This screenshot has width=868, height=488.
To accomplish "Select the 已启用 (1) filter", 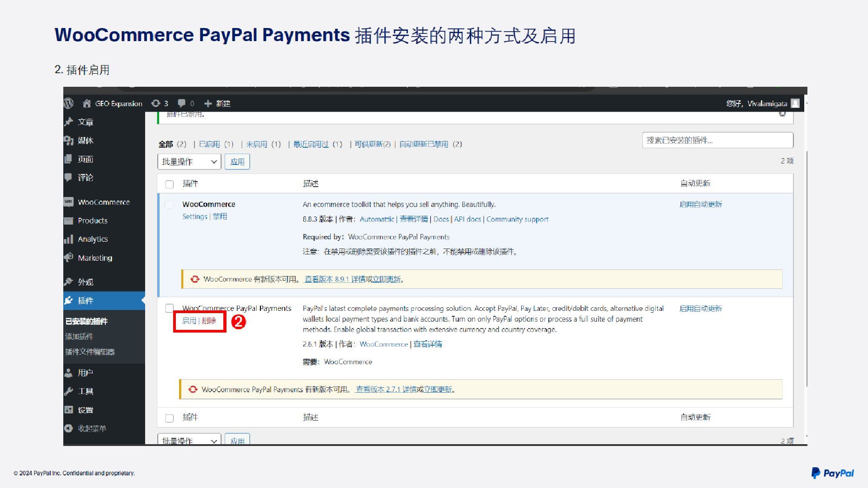I will (216, 144).
